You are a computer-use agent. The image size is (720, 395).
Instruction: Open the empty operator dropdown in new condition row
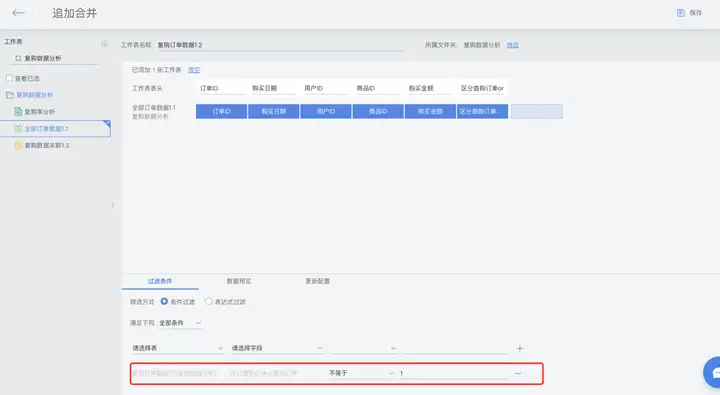pyautogui.click(x=364, y=348)
